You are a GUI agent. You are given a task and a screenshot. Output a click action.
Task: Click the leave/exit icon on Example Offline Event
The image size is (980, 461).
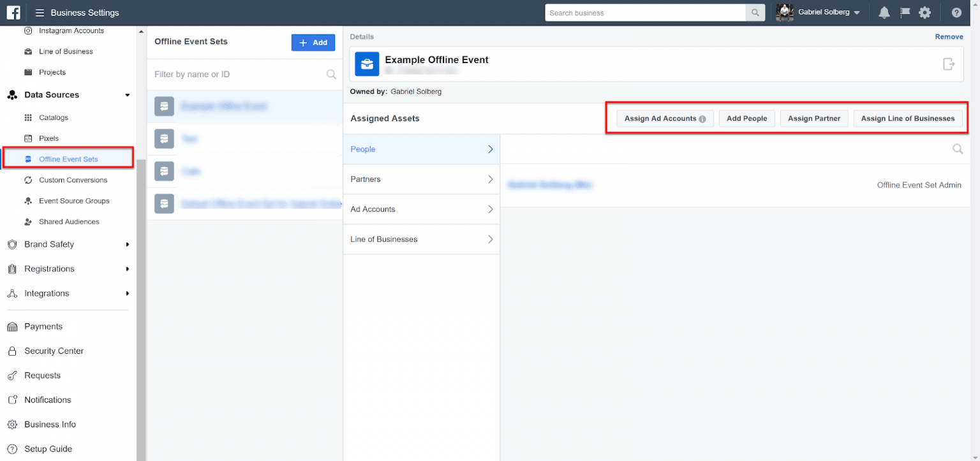[x=949, y=64]
